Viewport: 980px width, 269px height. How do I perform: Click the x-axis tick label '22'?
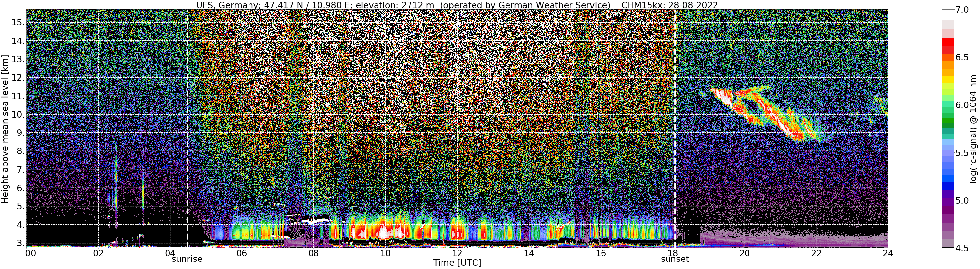[816, 253]
